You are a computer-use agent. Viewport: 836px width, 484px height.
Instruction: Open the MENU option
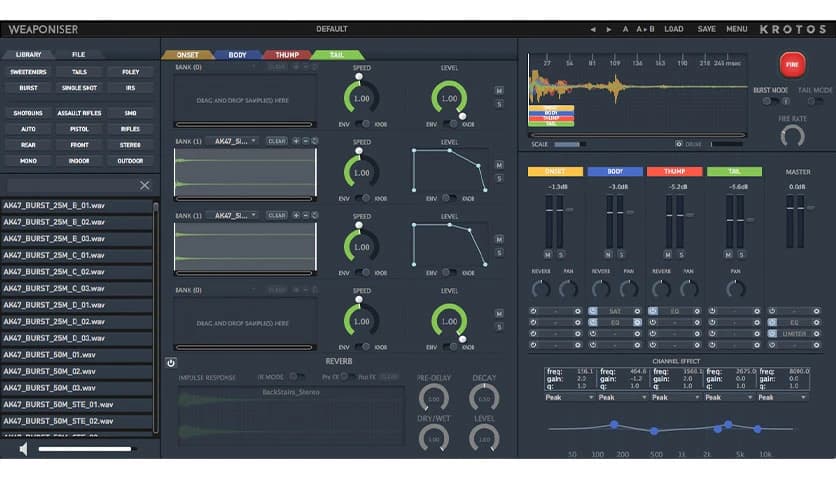coord(736,29)
